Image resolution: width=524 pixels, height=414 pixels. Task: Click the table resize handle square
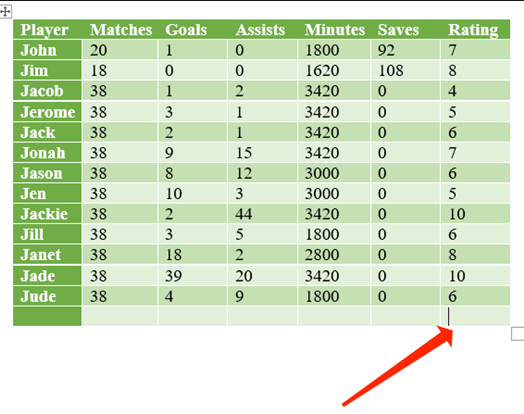[518, 334]
